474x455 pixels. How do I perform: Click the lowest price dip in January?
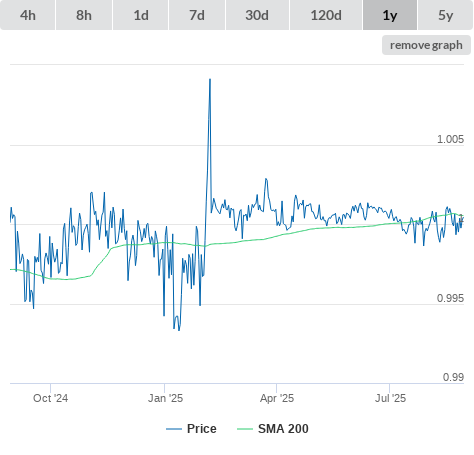coord(179,330)
